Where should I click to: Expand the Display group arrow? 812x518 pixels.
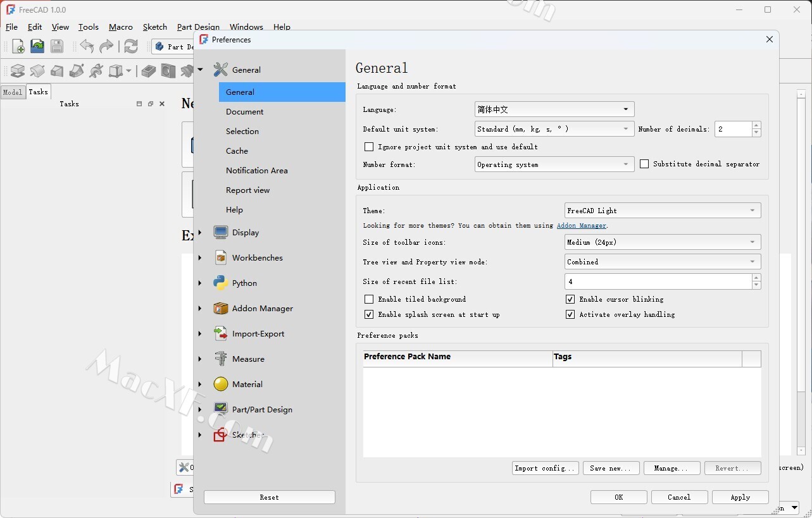tap(201, 232)
